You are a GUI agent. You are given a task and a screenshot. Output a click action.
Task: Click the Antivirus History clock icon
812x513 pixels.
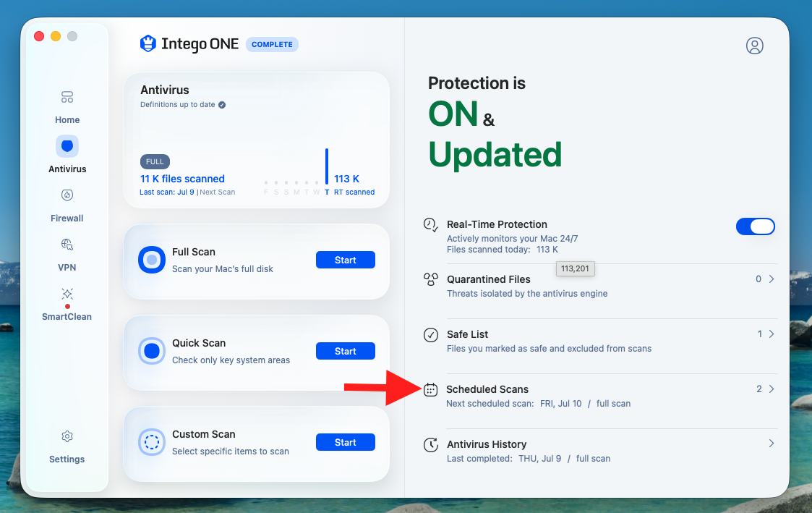pos(430,444)
